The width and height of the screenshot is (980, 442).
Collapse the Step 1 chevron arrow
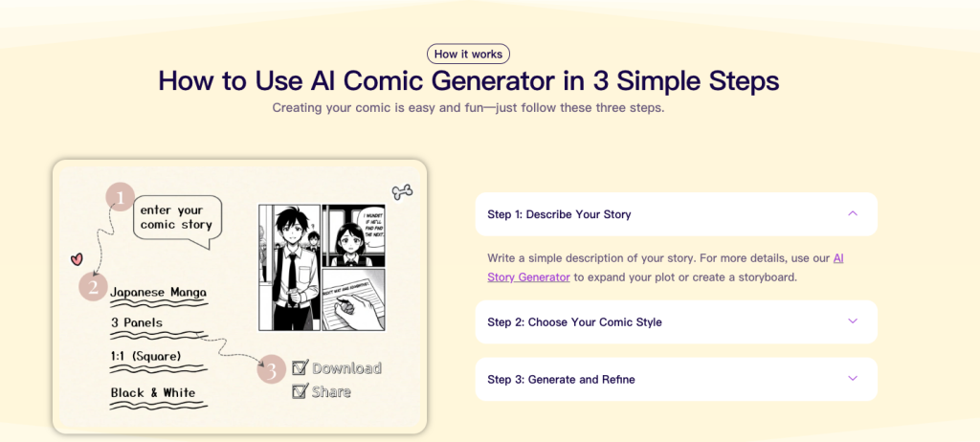(853, 213)
